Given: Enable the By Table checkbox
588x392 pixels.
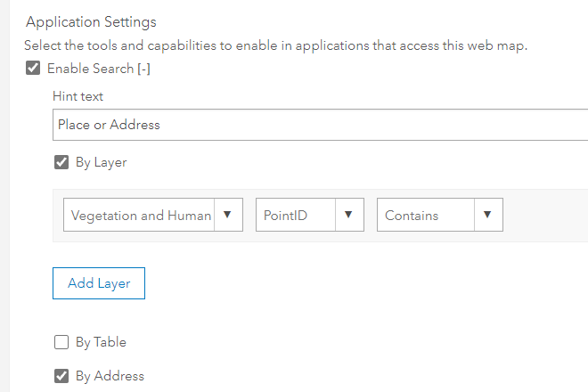Looking at the screenshot, I should point(61,342).
